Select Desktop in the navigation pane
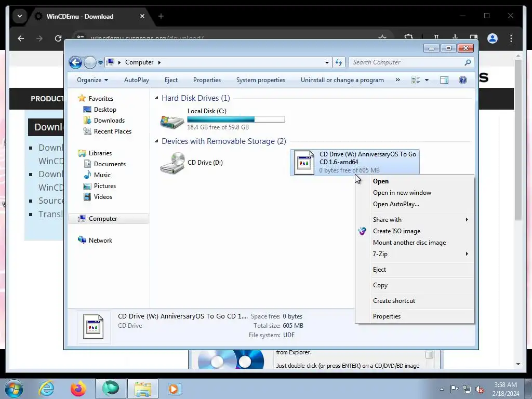This screenshot has width=532, height=399. coord(105,110)
